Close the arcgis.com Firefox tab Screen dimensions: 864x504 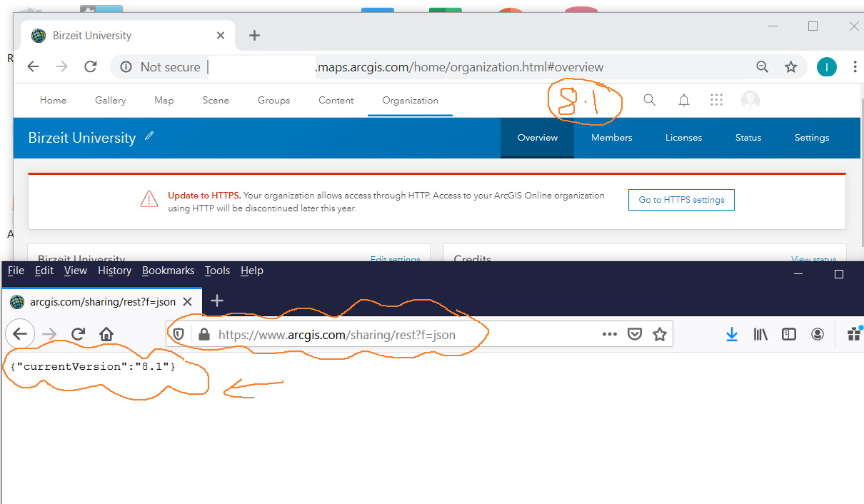click(187, 302)
